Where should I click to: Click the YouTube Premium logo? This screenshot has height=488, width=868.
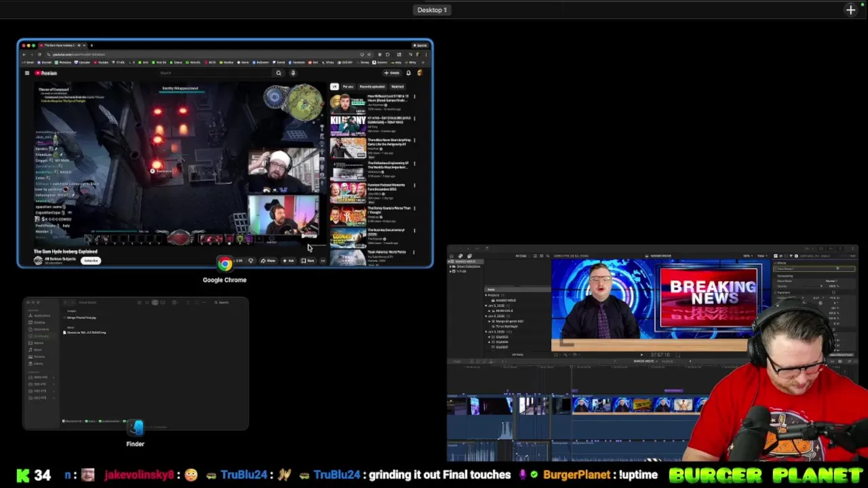coord(46,73)
